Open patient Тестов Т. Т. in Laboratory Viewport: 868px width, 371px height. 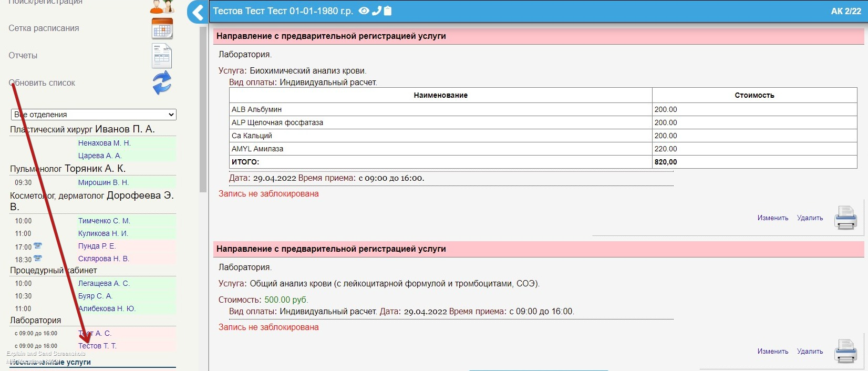(97, 346)
